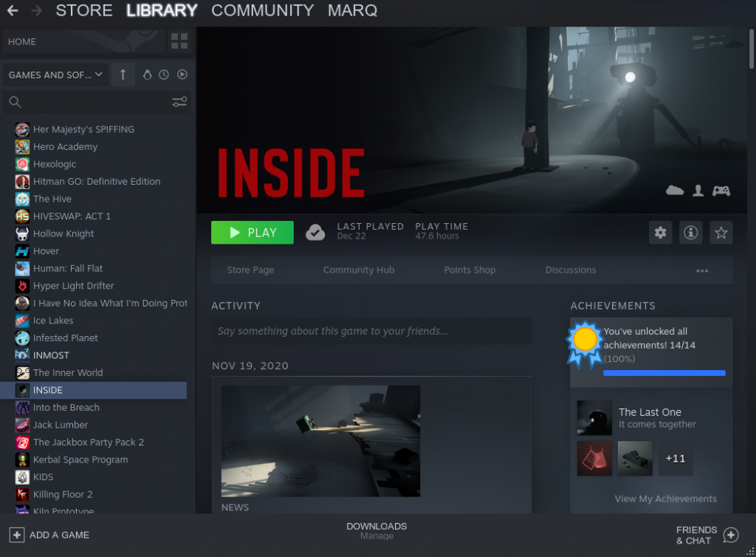Open the Discussions tab
Viewport: 756px width, 557px height.
tap(571, 270)
